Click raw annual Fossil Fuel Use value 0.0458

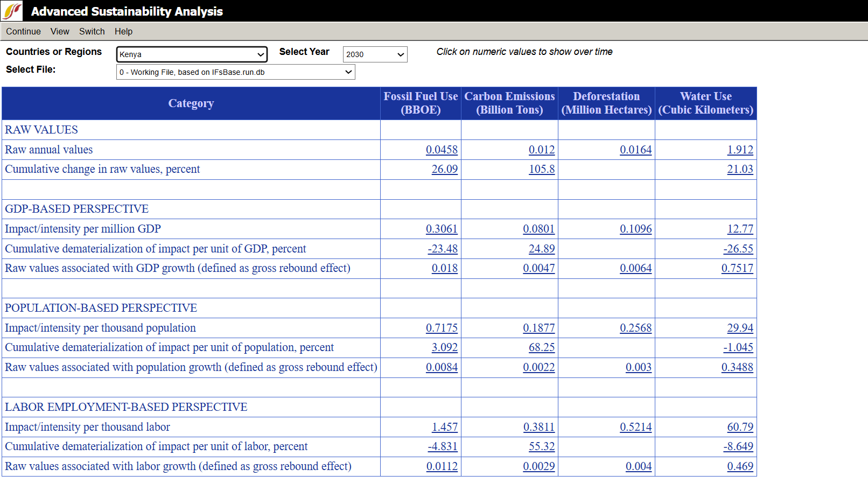pos(442,150)
